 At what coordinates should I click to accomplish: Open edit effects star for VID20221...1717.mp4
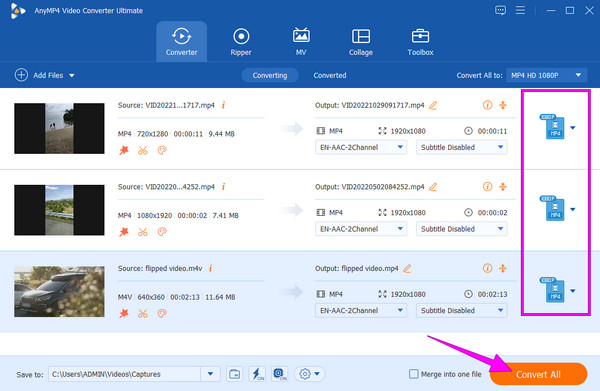[x=124, y=150]
